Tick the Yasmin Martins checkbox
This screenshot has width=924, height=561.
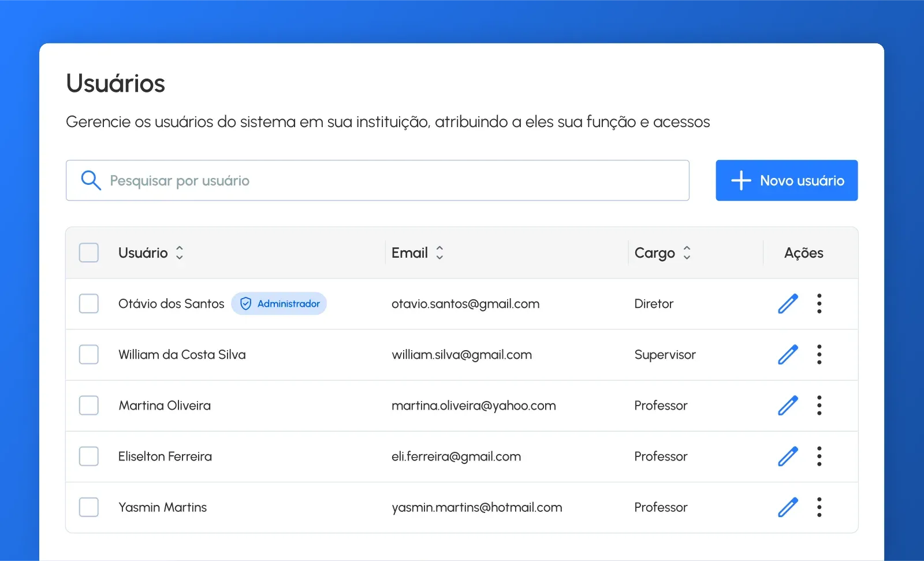88,507
